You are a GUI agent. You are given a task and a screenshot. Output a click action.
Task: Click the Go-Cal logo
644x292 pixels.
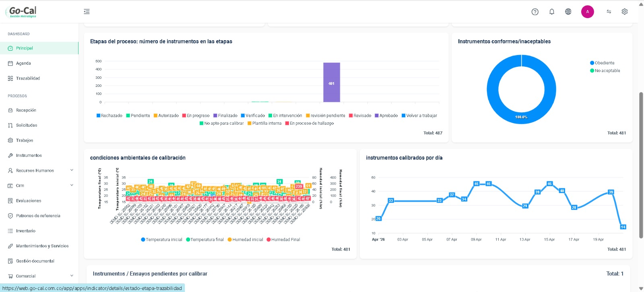tap(22, 12)
